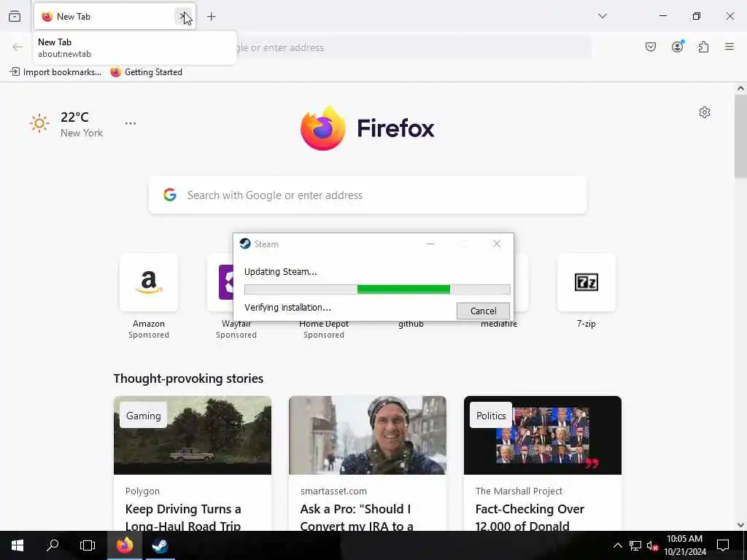Click the sunny weather icon
Viewport: 747px width, 560px height.
tap(39, 123)
